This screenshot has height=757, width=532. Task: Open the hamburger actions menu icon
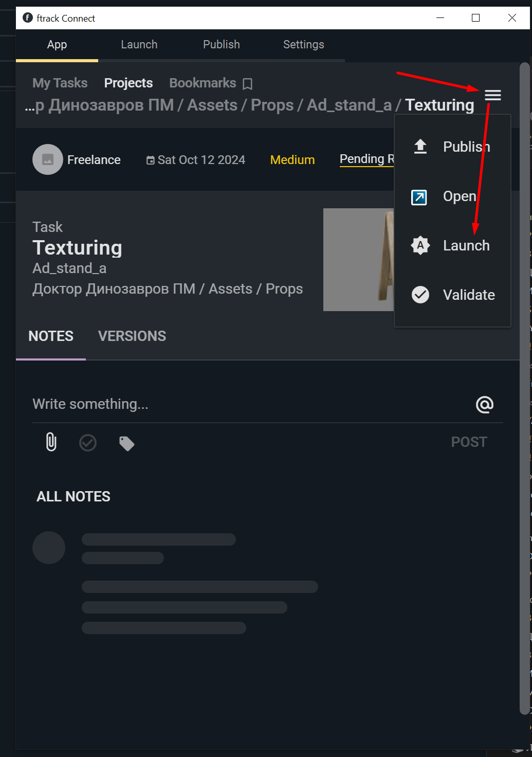492,95
